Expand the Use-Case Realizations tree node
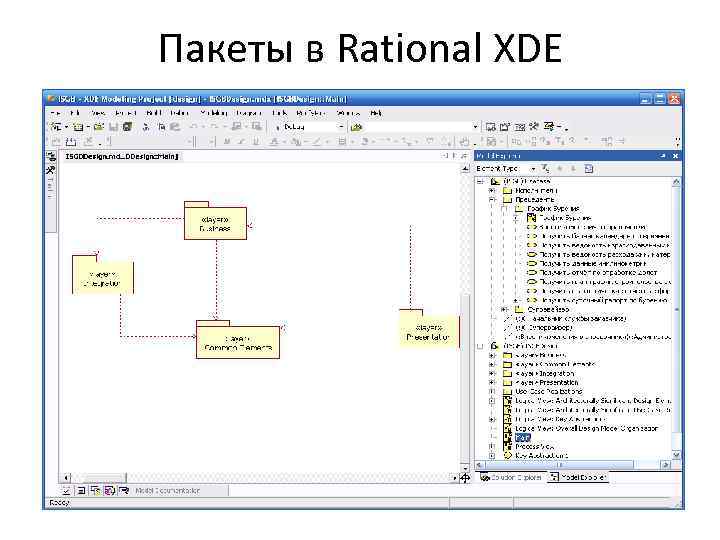Screen dimensions: 720x540 (x=492, y=392)
